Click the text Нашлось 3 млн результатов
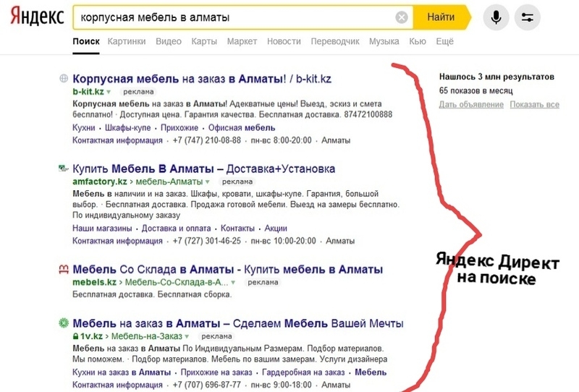 (x=496, y=77)
